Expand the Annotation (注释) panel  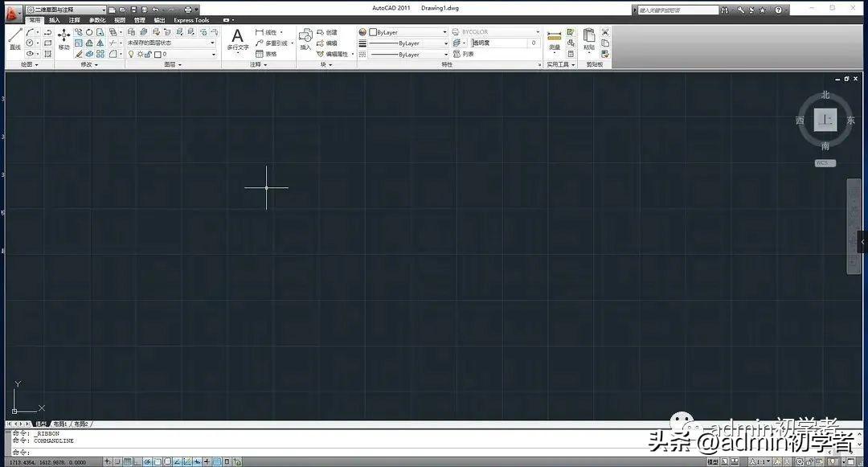tap(259, 65)
